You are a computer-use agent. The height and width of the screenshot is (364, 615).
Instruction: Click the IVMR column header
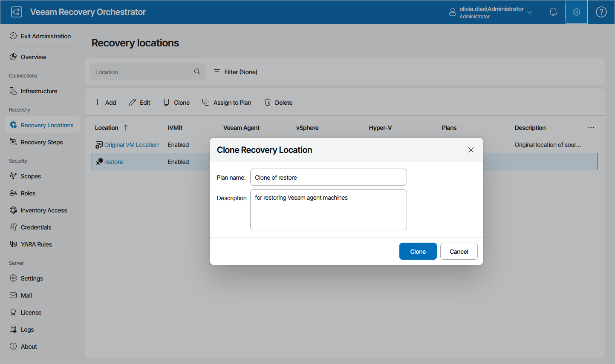click(x=175, y=128)
